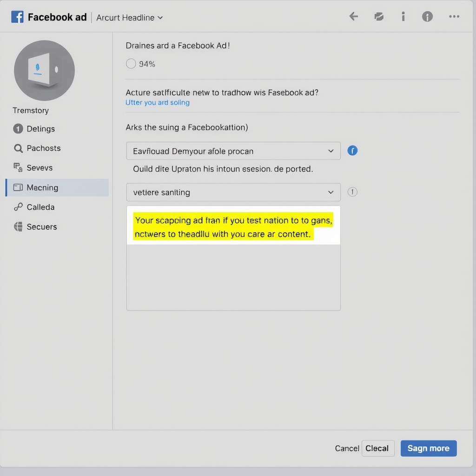Viewport: 476px width, 476px height.
Task: Click the Facebook ad title text
Action: coord(57,17)
